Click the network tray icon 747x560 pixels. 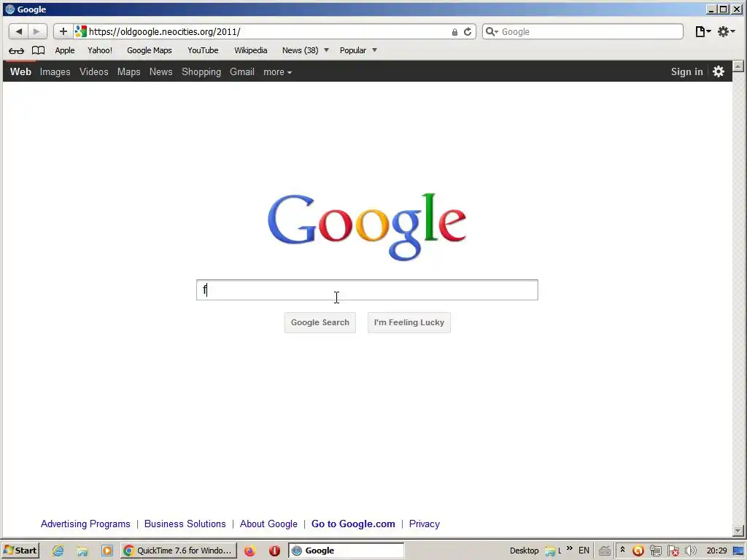tap(656, 551)
